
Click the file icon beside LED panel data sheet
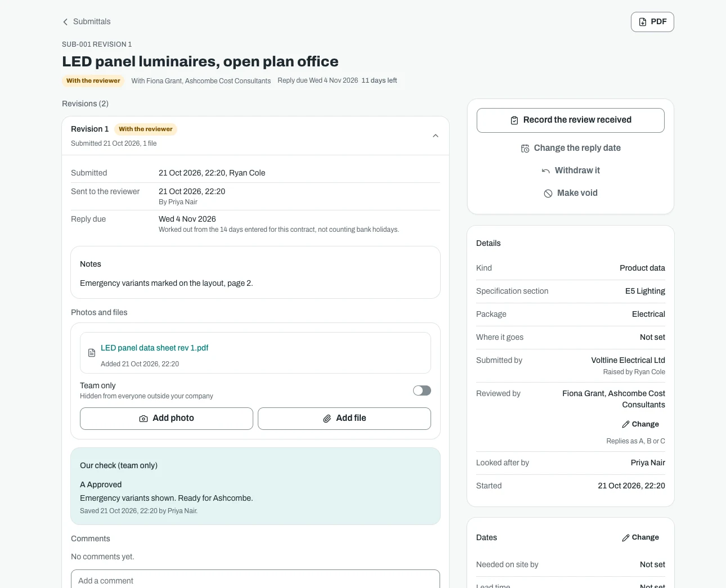click(92, 353)
